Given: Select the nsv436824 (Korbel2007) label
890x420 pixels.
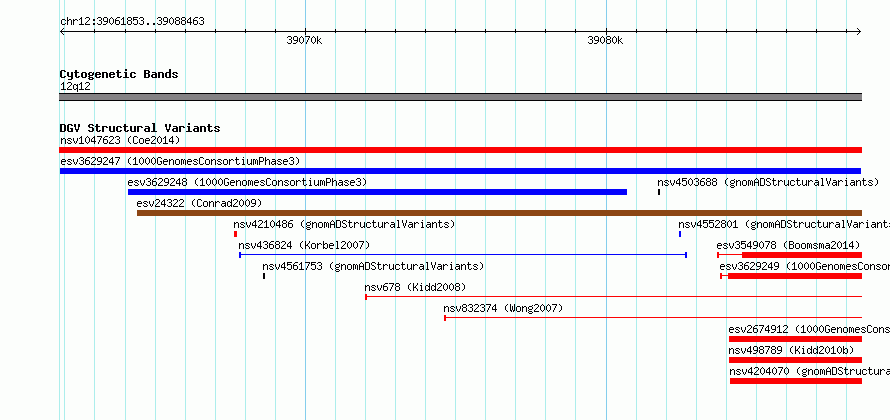Looking at the screenshot, I should [304, 245].
